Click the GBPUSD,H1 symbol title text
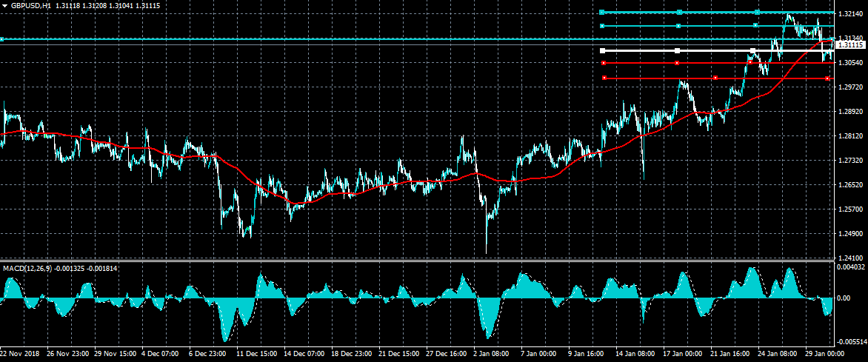Image resolution: width=868 pixels, height=362 pixels. tap(31, 5)
